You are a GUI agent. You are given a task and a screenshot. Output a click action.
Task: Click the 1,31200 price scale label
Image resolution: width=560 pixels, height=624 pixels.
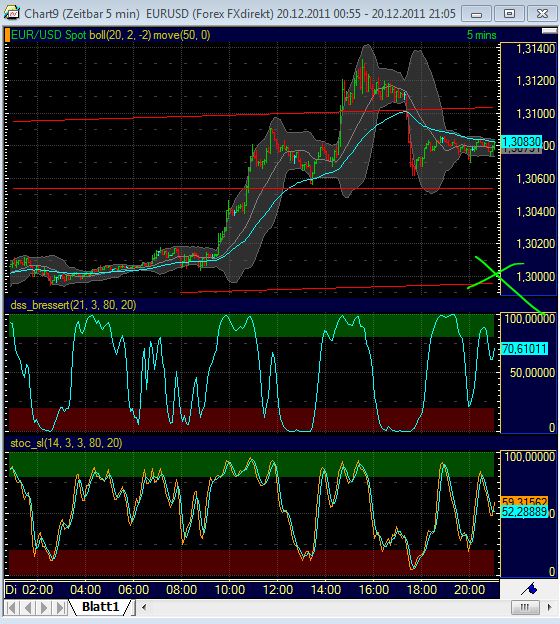535,81
